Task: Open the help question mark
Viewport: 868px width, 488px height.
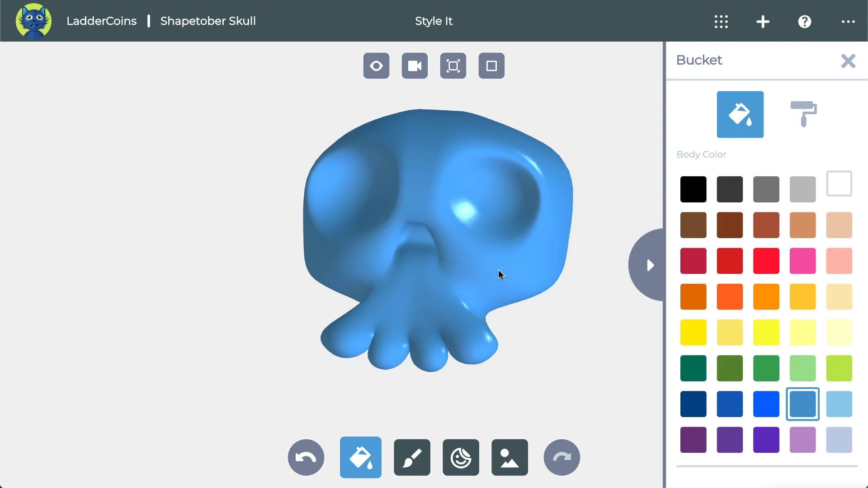Action: pyautogui.click(x=805, y=21)
